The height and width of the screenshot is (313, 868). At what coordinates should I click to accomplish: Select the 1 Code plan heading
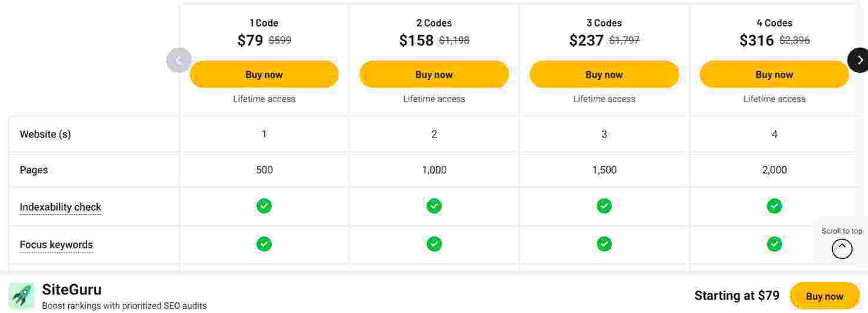pyautogui.click(x=264, y=23)
